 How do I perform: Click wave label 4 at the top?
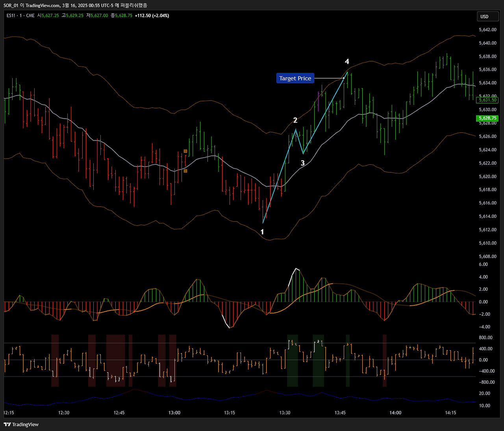pyautogui.click(x=347, y=61)
